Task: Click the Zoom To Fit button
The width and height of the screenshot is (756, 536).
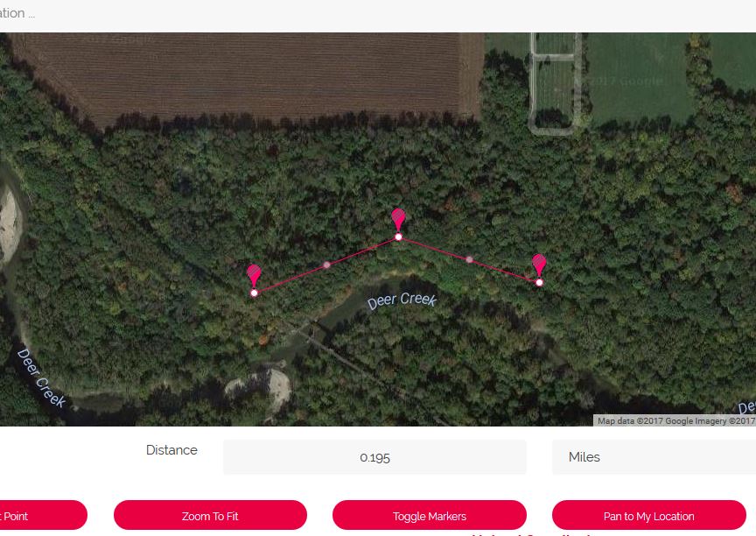Action: (x=210, y=516)
